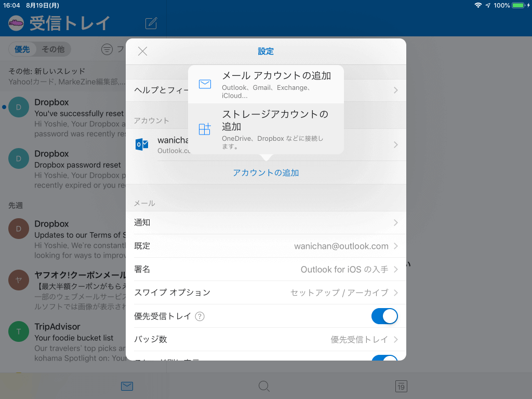Image resolution: width=532 pixels, height=399 pixels.
Task: Open the 通知 row chevron
Action: tap(395, 222)
